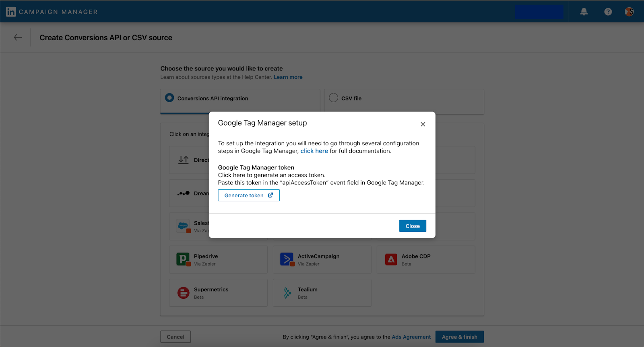644x347 pixels.
Task: Open the Learn more link
Action: (x=288, y=77)
